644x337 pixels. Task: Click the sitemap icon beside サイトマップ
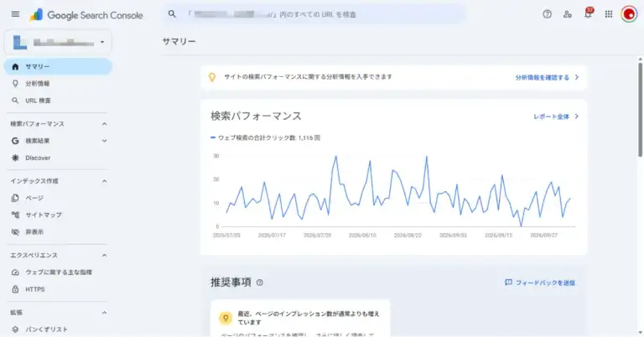pos(15,215)
